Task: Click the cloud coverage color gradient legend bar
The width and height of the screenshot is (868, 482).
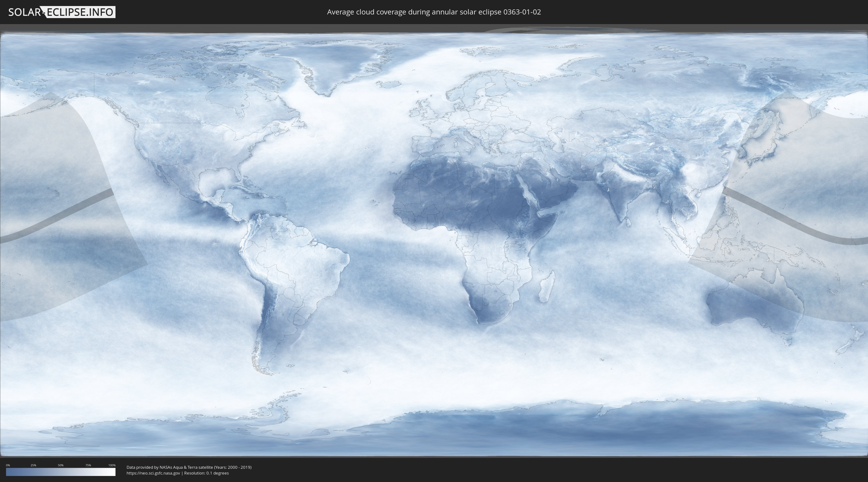Action: [61, 472]
